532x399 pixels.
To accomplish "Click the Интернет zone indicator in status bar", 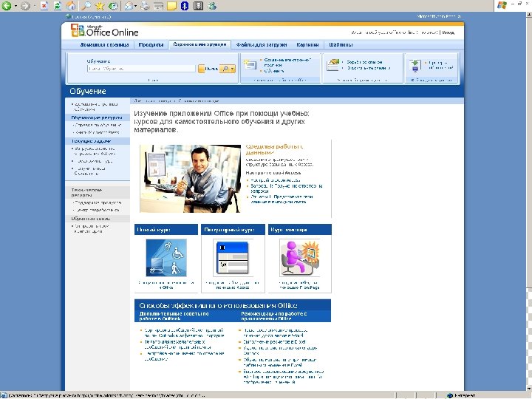I will [461, 395].
